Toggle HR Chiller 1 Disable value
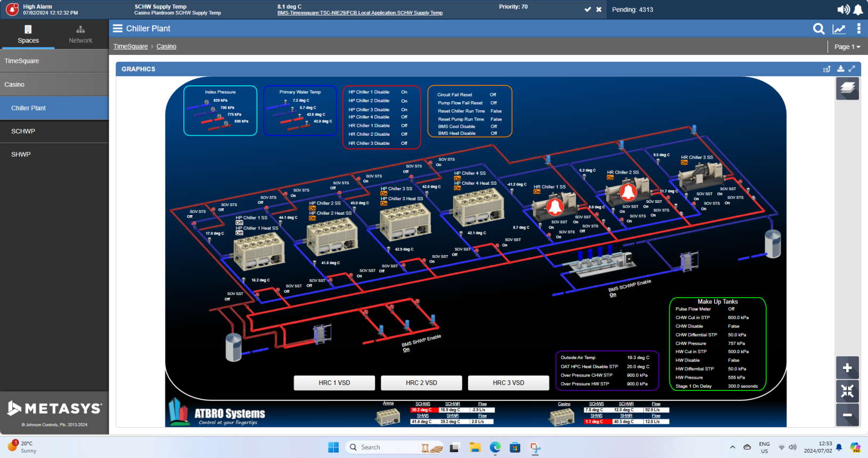 coord(404,126)
